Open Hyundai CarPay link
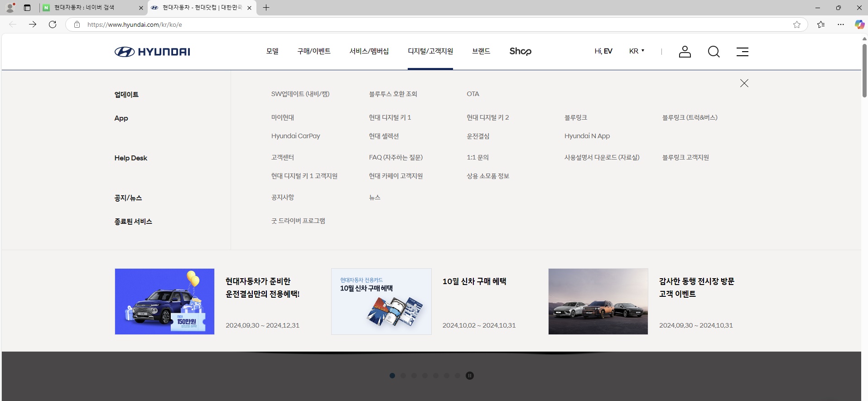 tap(296, 136)
